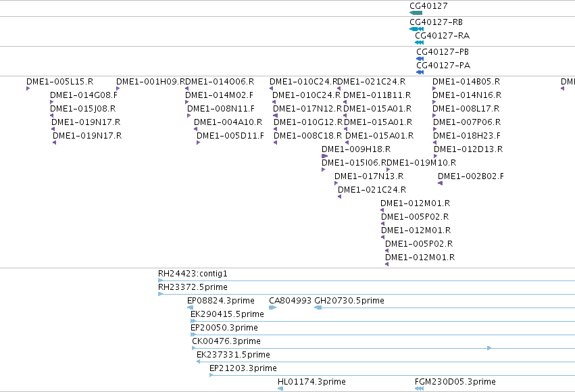575x392 pixels.
Task: Click protein CG40127-PB label
Action: click(443, 52)
